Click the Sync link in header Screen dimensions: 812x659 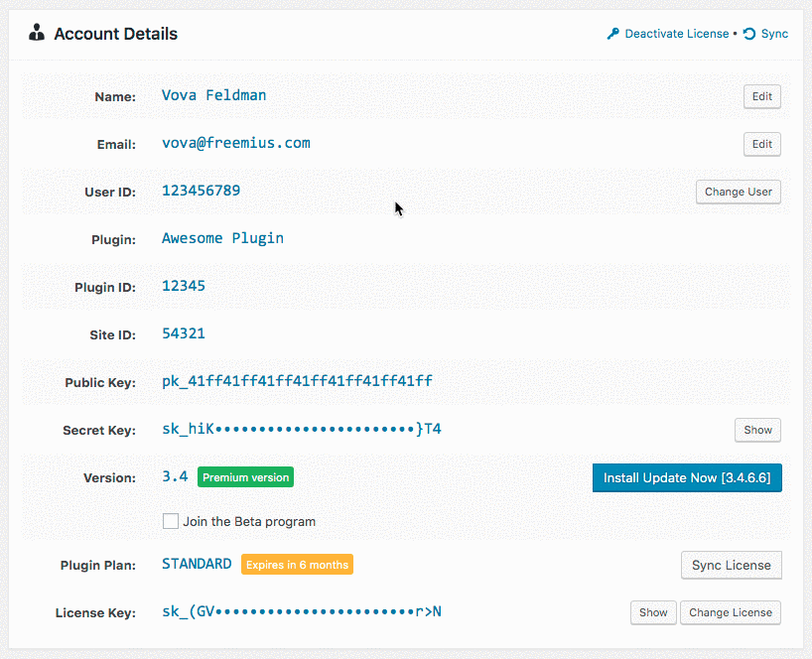coord(774,34)
